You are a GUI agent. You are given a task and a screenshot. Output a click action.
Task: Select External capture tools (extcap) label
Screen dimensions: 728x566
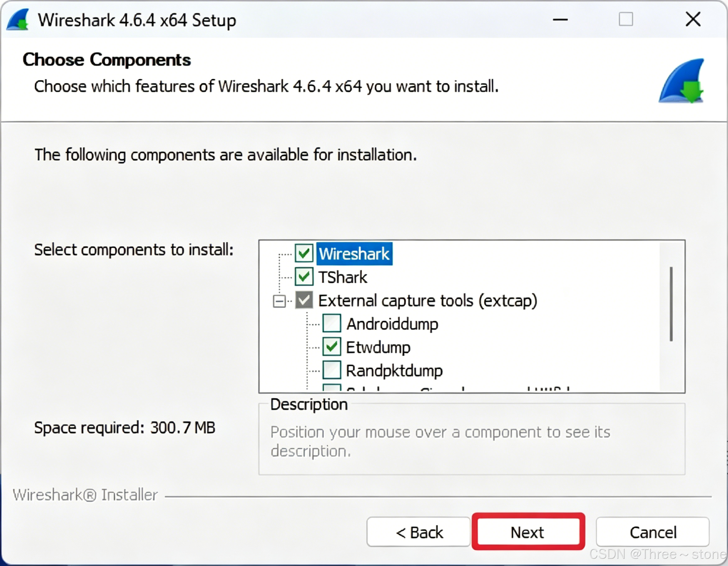pos(427,301)
